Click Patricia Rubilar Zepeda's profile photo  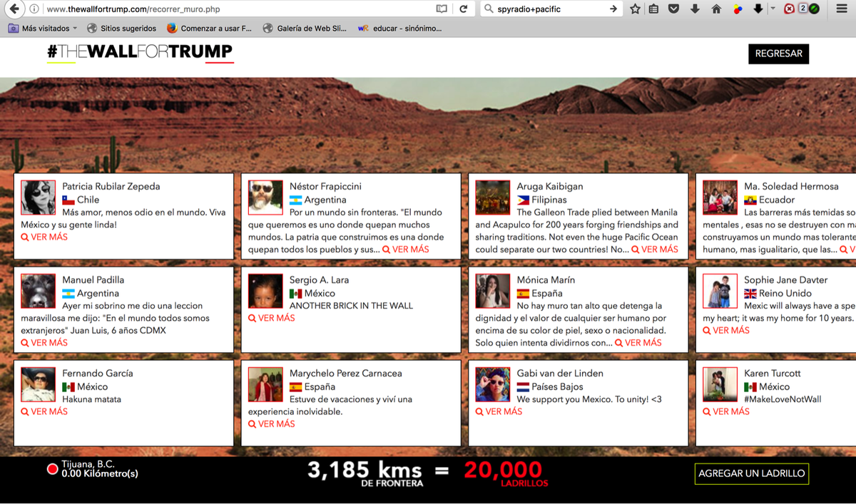[x=39, y=197]
